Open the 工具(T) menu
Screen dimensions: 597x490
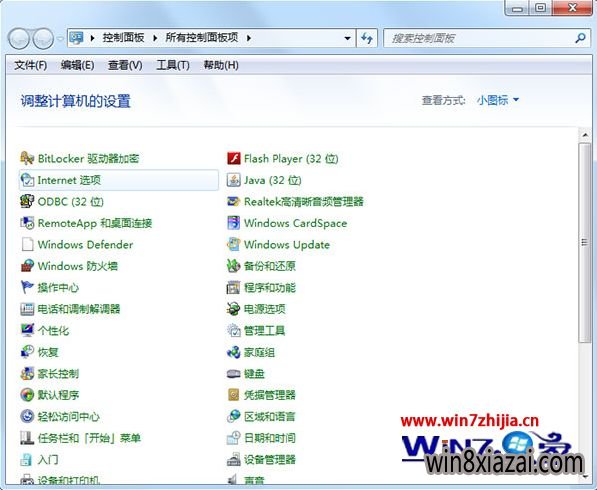click(x=173, y=65)
